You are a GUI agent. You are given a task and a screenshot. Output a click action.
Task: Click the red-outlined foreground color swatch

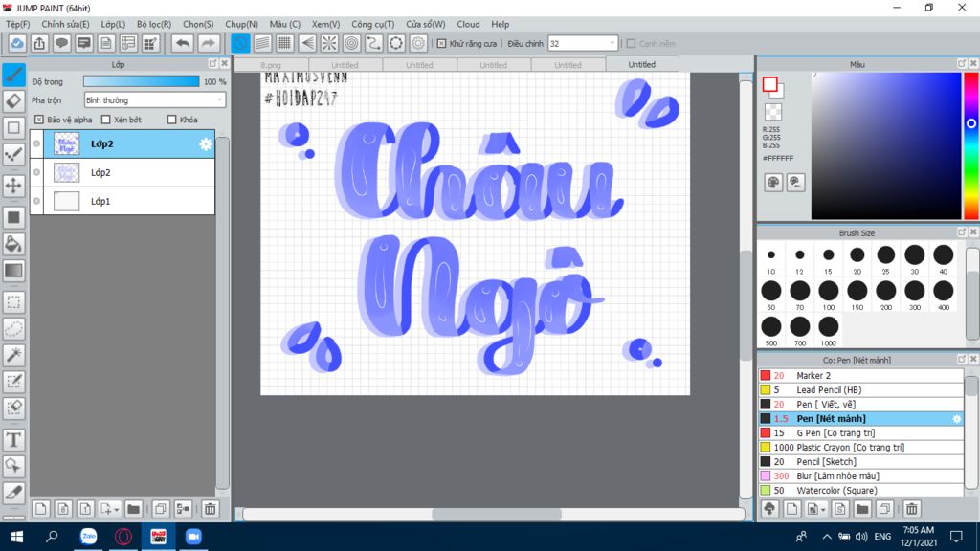pyautogui.click(x=769, y=84)
